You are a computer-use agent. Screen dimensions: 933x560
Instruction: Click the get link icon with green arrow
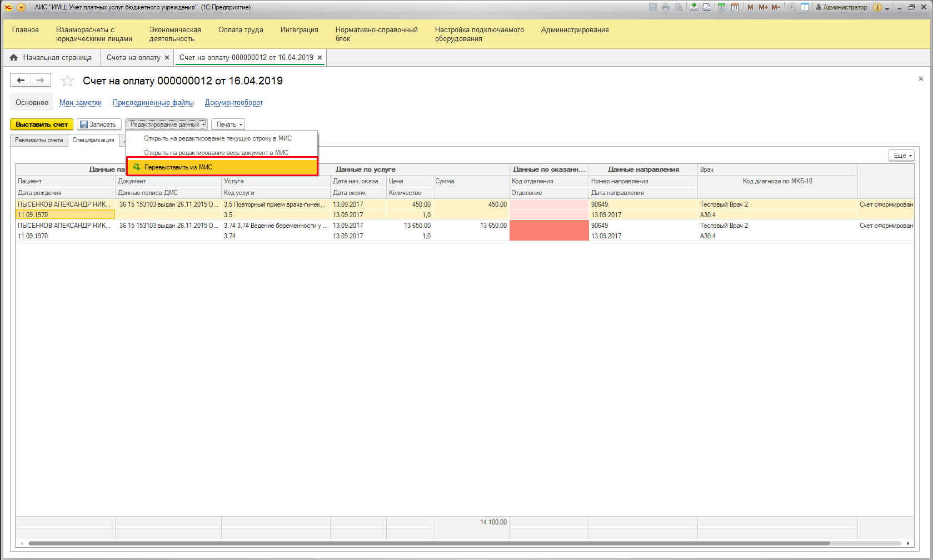(694, 7)
